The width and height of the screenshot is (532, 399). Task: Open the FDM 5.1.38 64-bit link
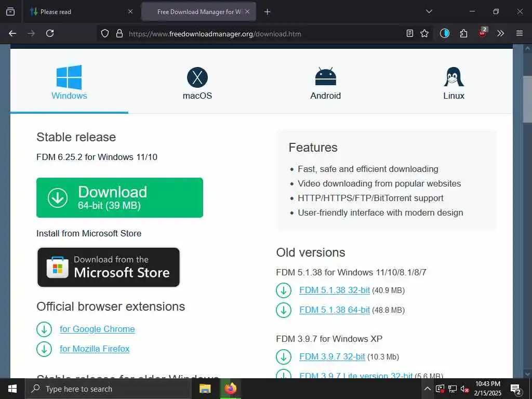tap(335, 310)
